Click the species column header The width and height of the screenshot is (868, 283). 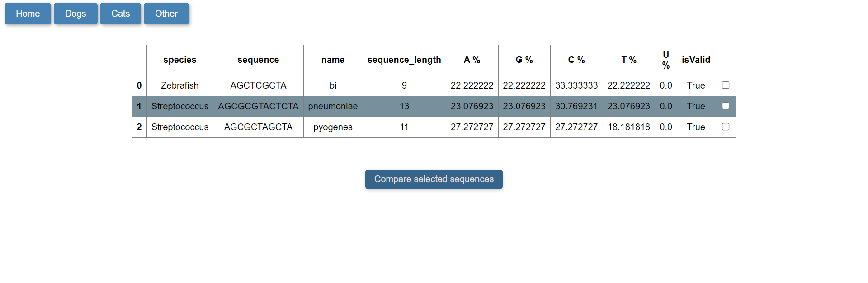click(x=180, y=60)
